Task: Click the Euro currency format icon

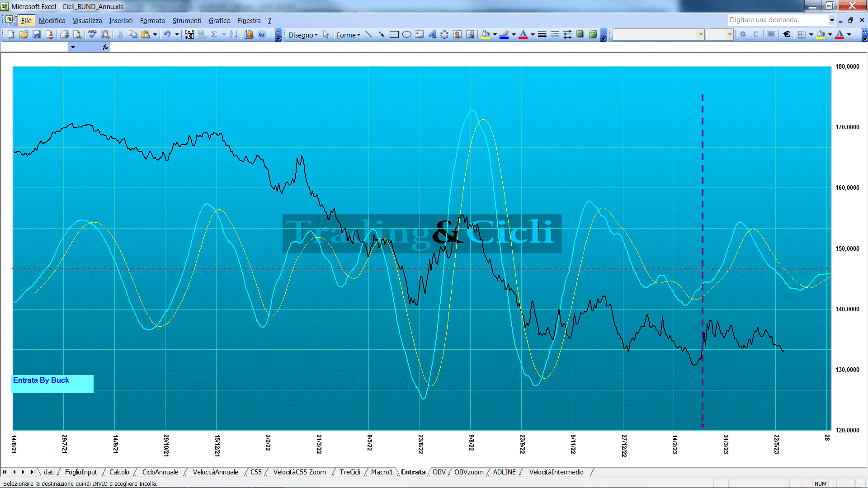Action: (787, 34)
